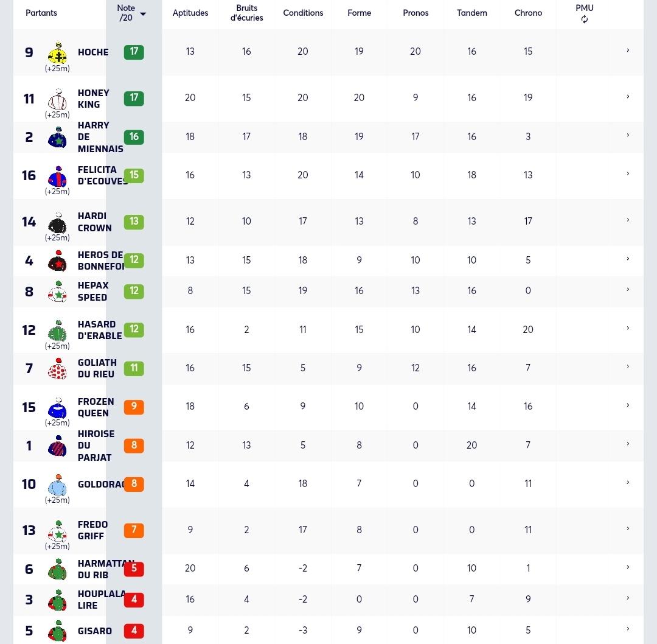Select Conditions column header
657x644 pixels.
coord(303,13)
